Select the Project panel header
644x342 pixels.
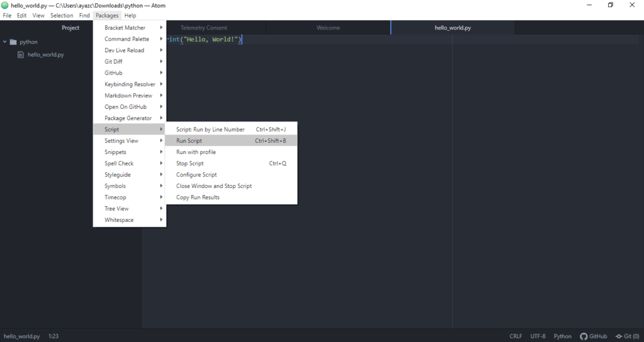point(70,28)
